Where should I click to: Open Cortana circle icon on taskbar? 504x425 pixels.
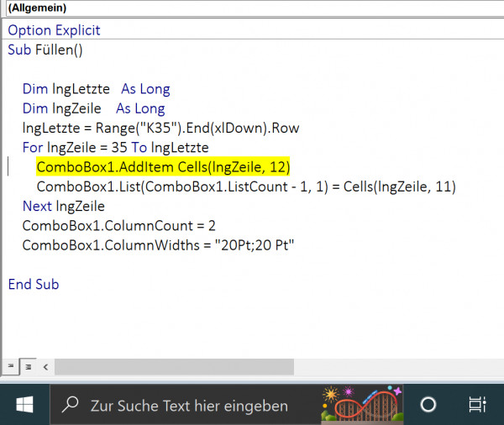(428, 405)
